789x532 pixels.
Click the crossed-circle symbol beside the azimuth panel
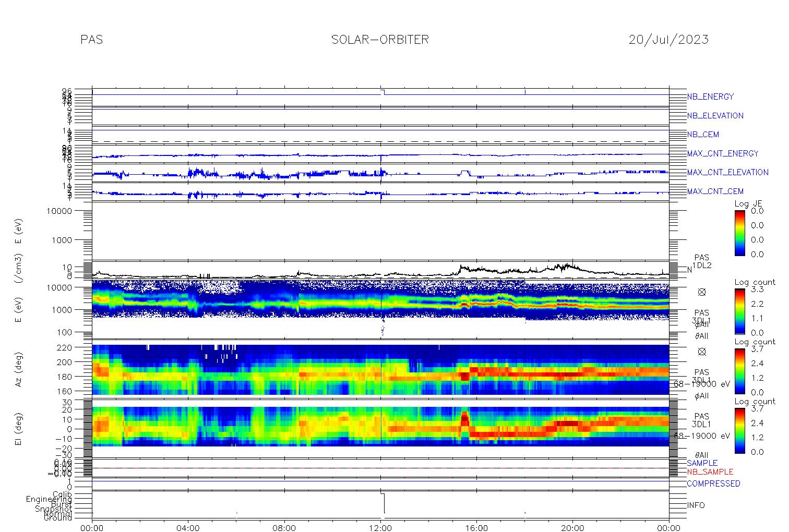click(x=702, y=352)
